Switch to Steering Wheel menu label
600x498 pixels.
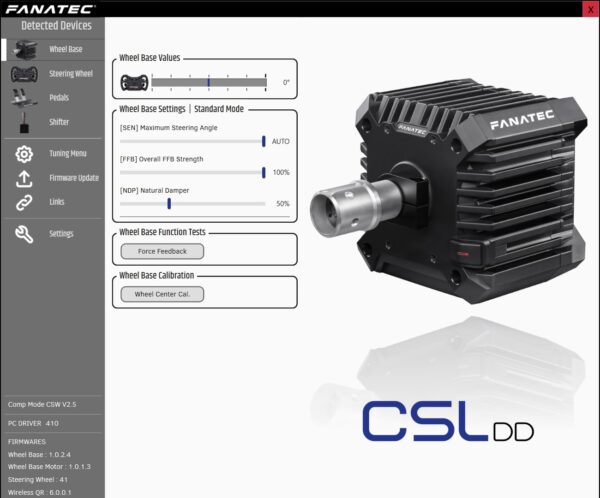71,73
